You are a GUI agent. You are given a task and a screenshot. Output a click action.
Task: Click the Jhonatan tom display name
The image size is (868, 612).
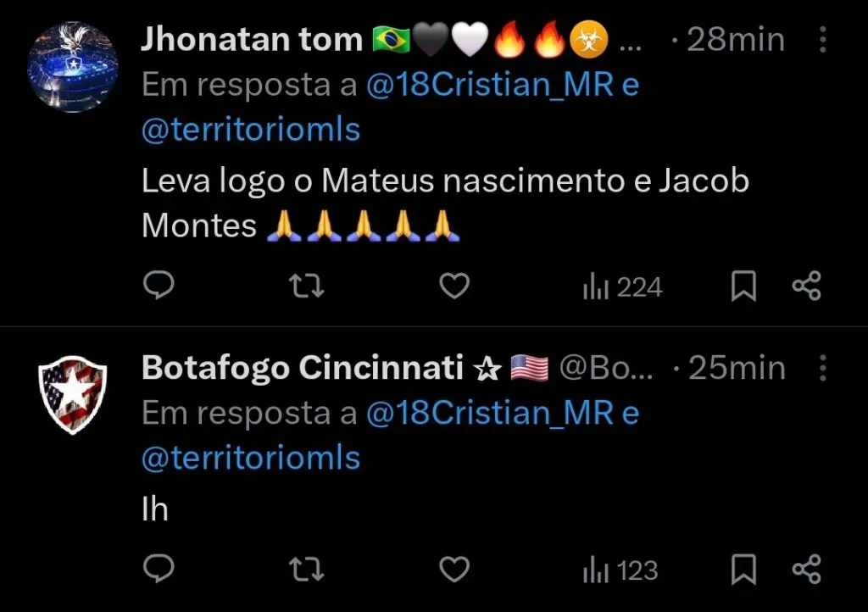point(251,40)
